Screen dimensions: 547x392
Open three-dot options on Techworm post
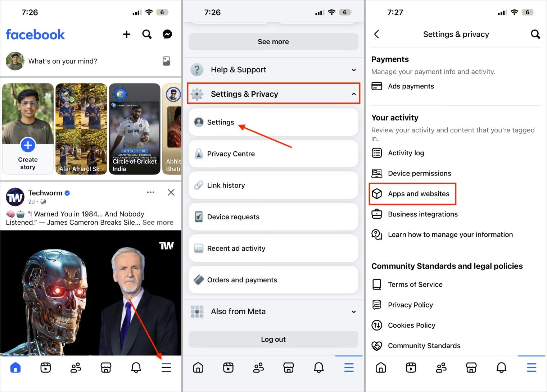pos(150,192)
